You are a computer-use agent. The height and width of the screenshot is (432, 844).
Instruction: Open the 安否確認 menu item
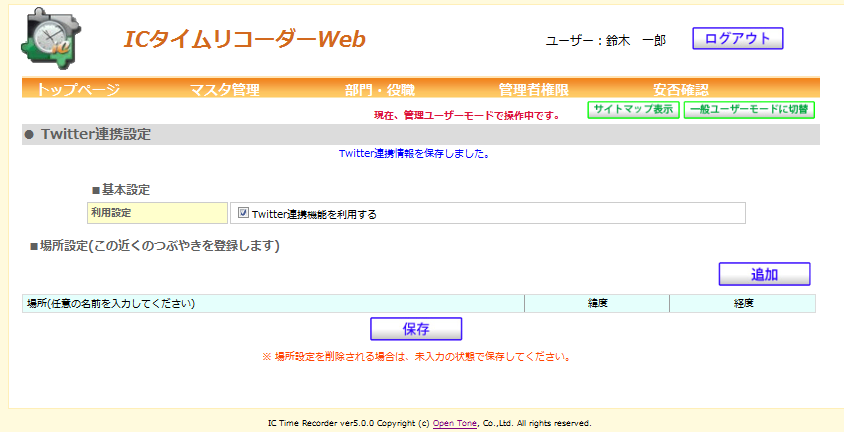tap(681, 90)
